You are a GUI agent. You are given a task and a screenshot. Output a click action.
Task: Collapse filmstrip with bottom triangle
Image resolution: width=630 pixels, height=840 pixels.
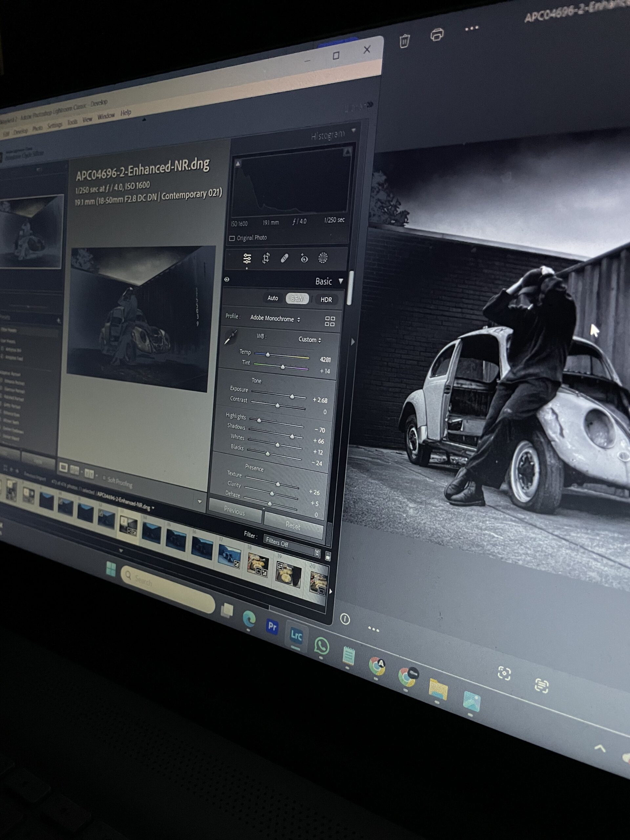pos(121,550)
